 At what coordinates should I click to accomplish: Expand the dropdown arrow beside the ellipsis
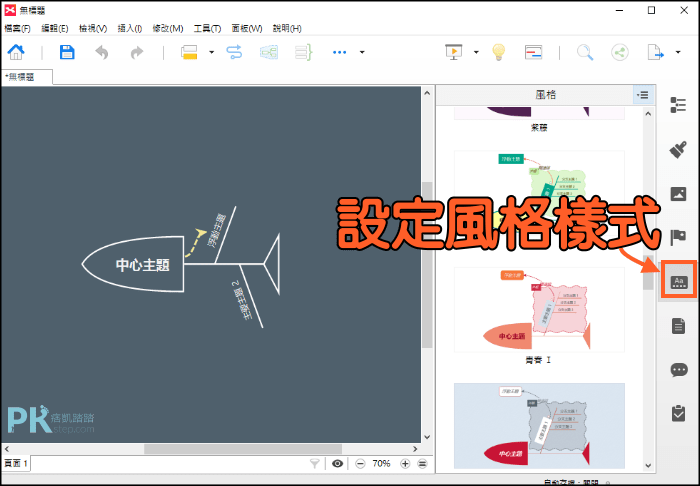[x=362, y=52]
